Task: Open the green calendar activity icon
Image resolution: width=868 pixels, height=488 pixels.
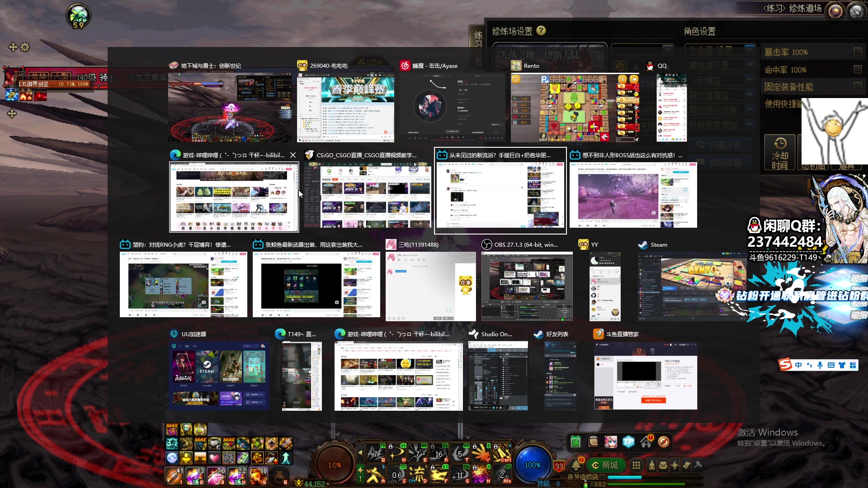Action: [576, 441]
